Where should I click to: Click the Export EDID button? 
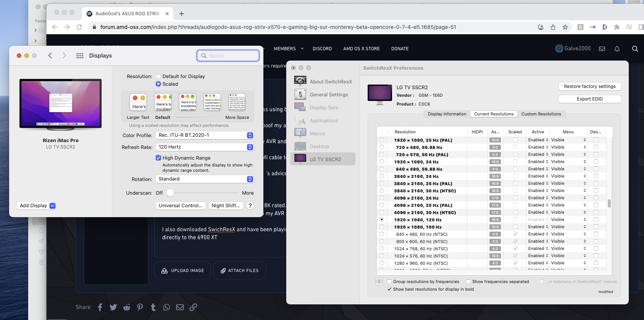(590, 99)
